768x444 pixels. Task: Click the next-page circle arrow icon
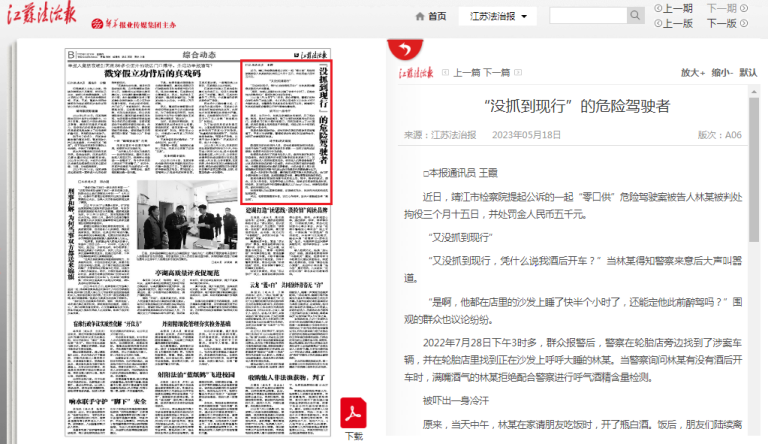click(744, 24)
